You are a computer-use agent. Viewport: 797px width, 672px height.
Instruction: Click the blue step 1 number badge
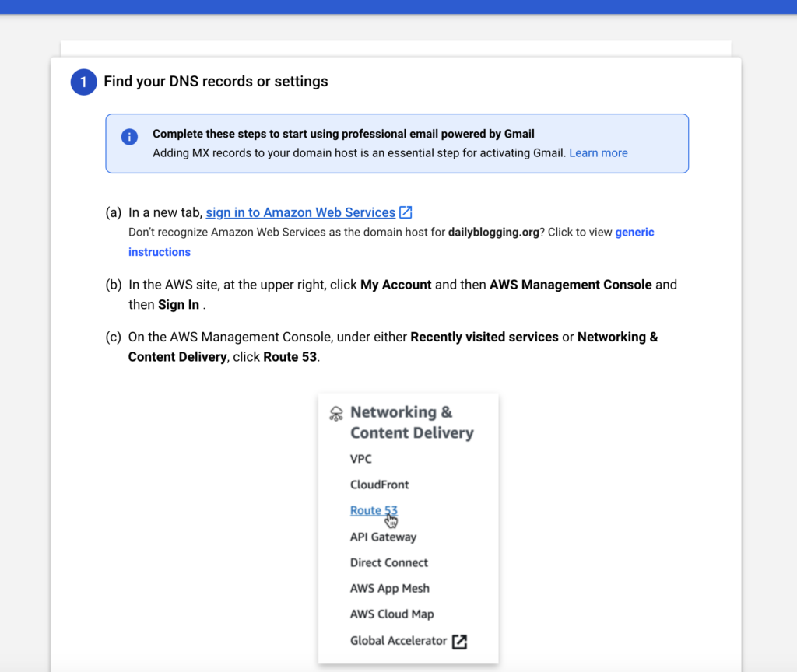point(83,82)
